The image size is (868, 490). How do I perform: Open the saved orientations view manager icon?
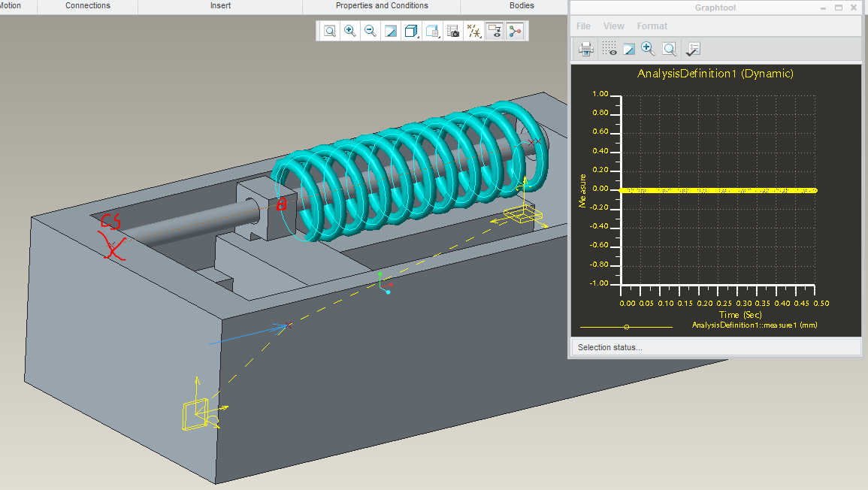(x=432, y=31)
